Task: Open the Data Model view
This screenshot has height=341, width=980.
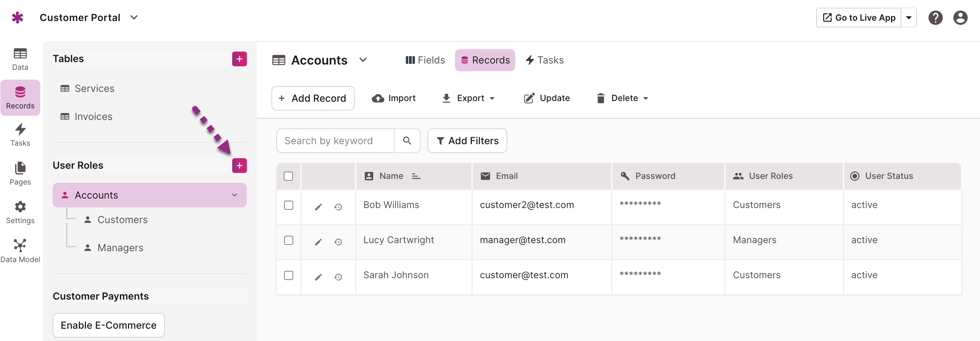Action: coord(20,251)
